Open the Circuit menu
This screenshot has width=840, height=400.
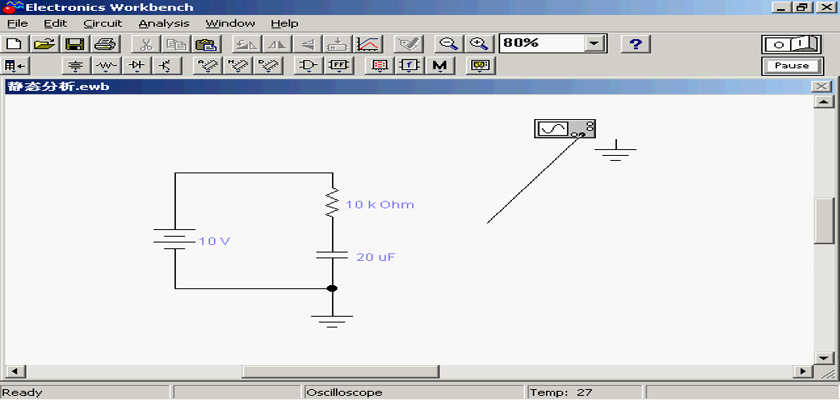[103, 24]
